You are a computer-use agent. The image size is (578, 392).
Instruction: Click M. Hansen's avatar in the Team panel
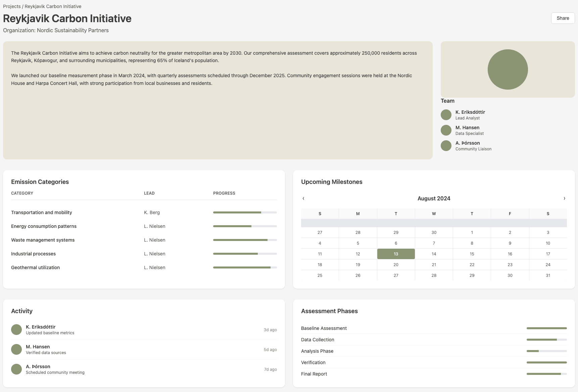click(446, 130)
